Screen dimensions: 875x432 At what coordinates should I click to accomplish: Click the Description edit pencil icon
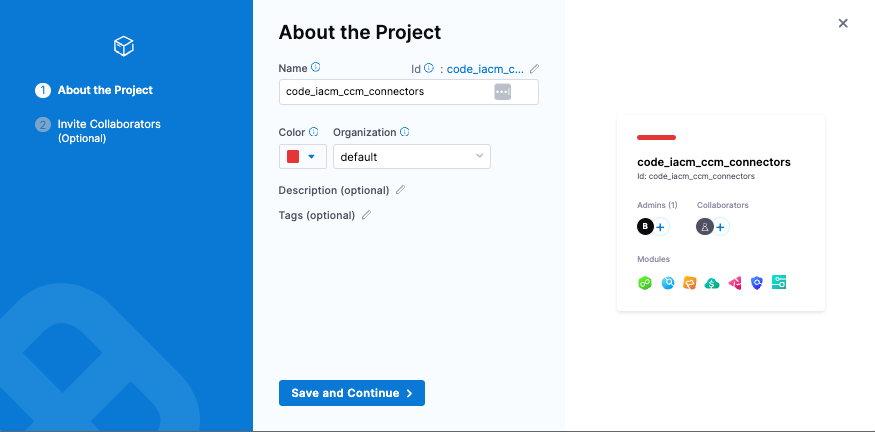click(x=401, y=189)
